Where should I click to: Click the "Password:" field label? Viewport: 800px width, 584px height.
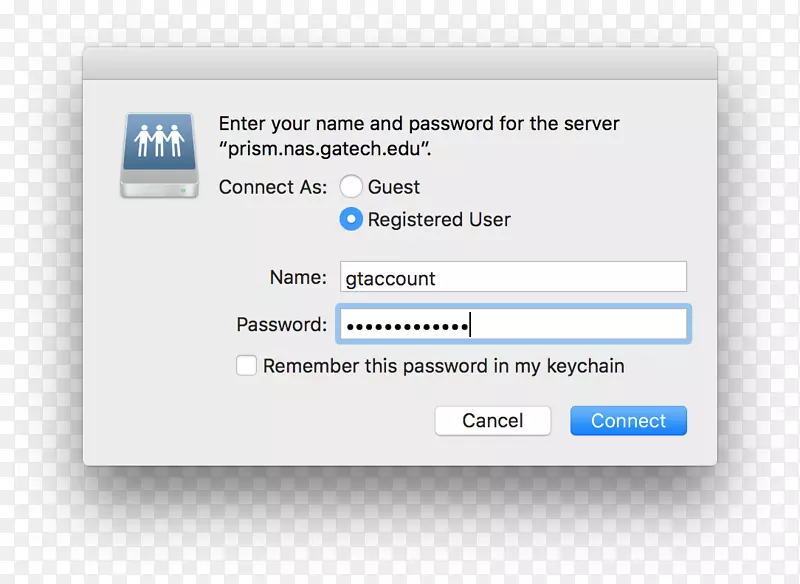(x=281, y=325)
